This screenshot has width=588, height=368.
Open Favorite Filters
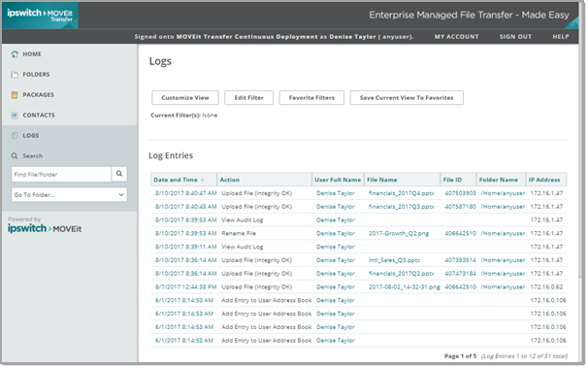[x=311, y=98]
